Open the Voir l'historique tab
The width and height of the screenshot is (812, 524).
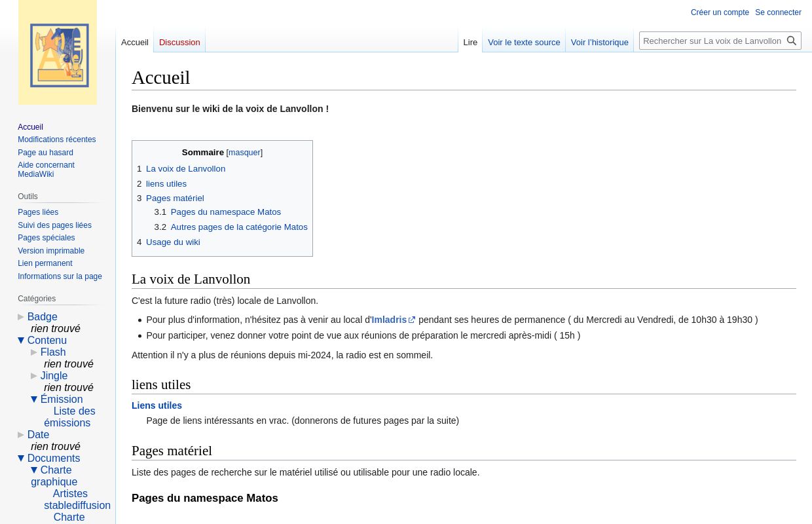tap(599, 43)
